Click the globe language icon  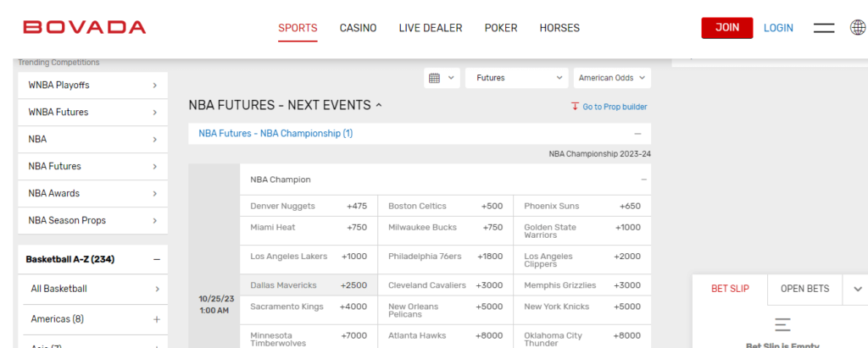[x=858, y=28]
